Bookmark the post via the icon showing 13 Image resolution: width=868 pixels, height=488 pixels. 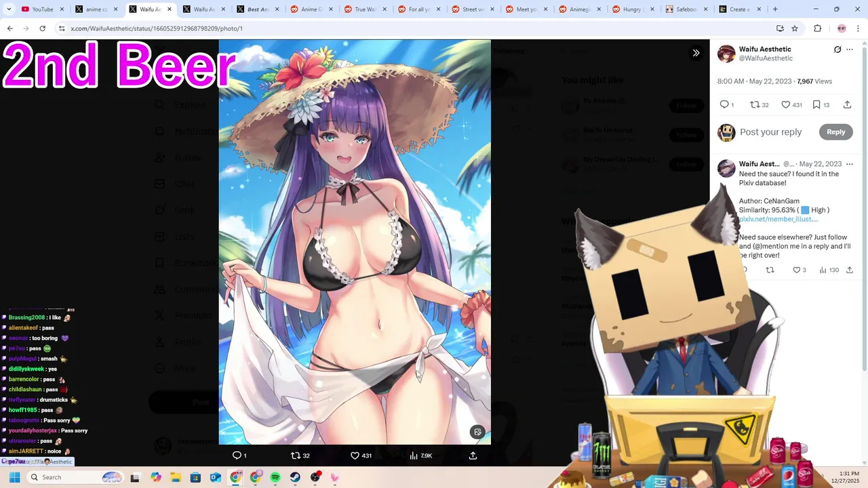pos(816,104)
